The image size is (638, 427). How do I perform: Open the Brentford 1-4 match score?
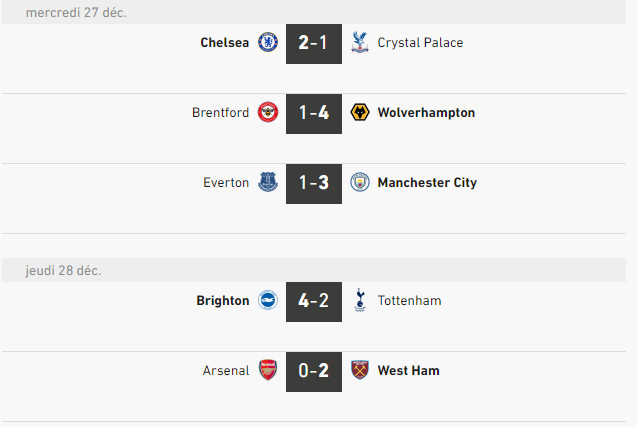[314, 113]
